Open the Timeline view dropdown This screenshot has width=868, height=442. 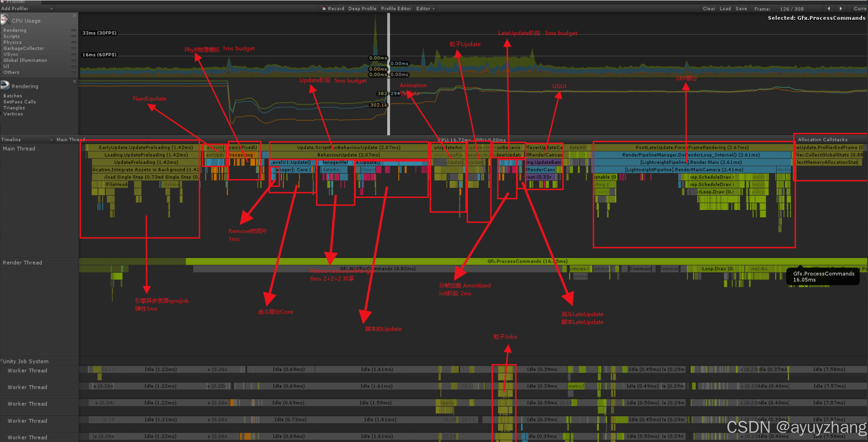point(27,139)
